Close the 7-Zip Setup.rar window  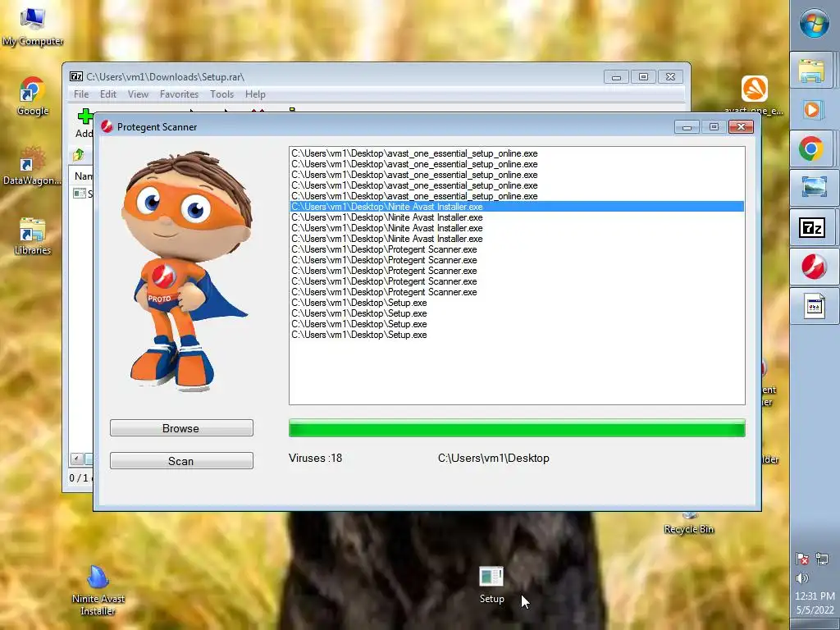pos(670,77)
